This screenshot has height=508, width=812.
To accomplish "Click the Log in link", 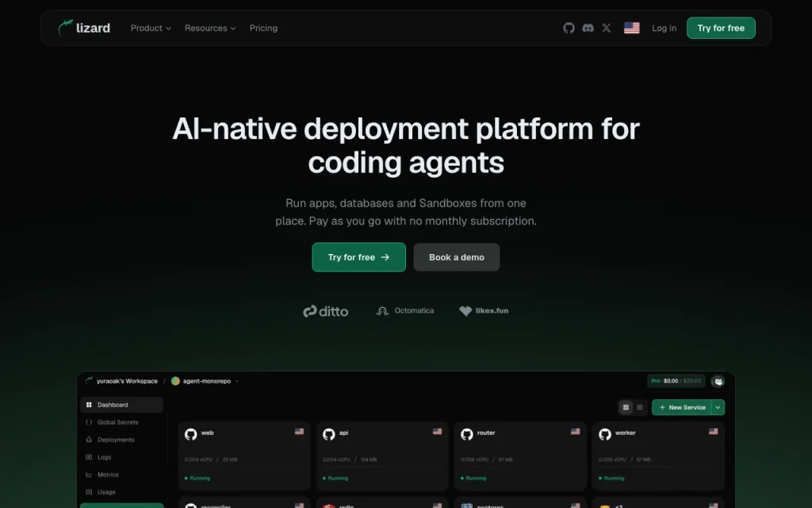I will coord(664,28).
